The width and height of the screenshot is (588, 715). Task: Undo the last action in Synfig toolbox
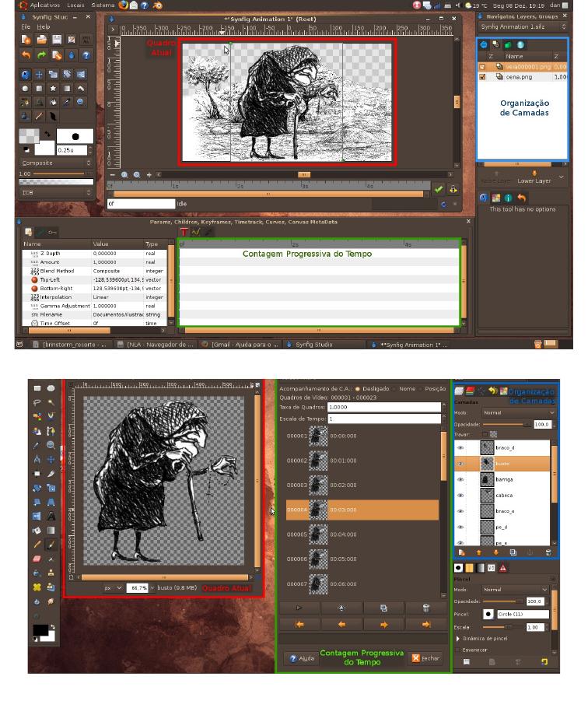tap(26, 55)
